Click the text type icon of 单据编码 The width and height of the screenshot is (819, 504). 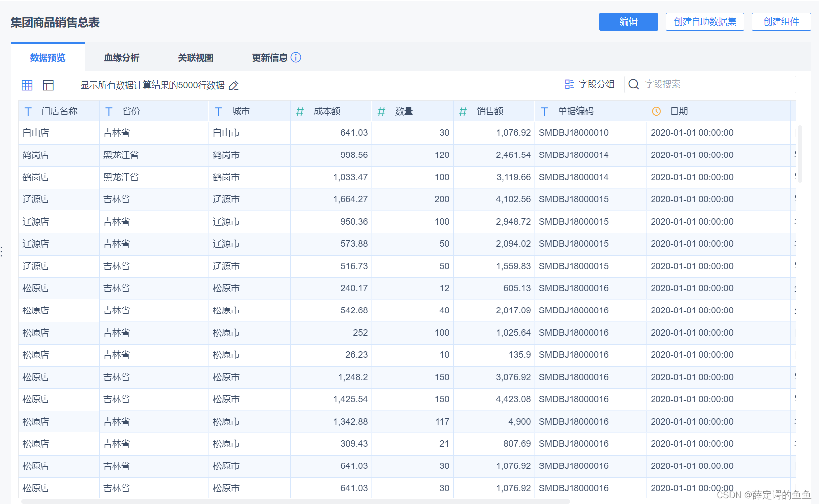(544, 112)
